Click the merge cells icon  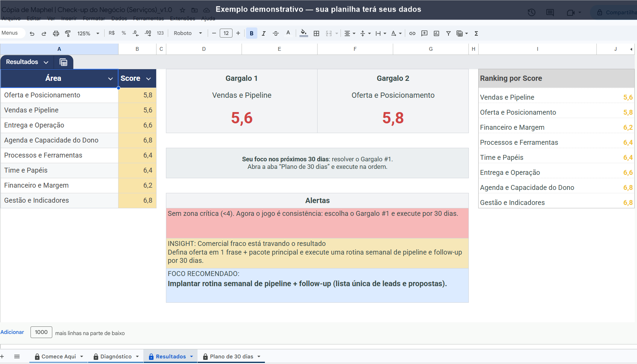pyautogui.click(x=329, y=33)
